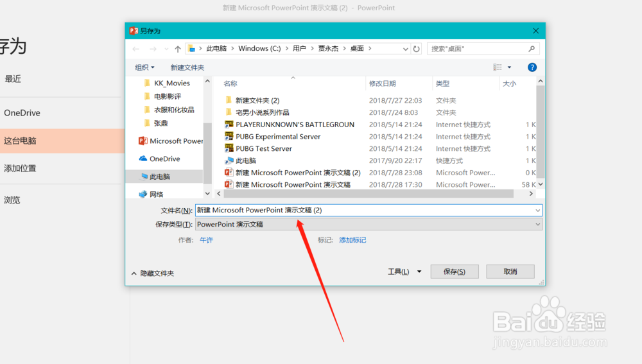
Task: Sort by 类型 column header
Action: (x=442, y=83)
